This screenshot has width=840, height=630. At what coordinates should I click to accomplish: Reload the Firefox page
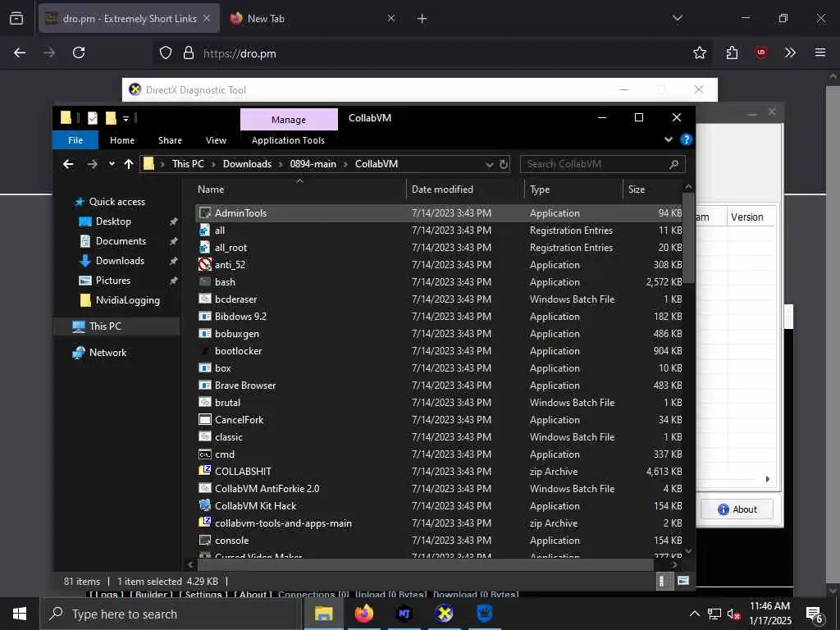[79, 52]
